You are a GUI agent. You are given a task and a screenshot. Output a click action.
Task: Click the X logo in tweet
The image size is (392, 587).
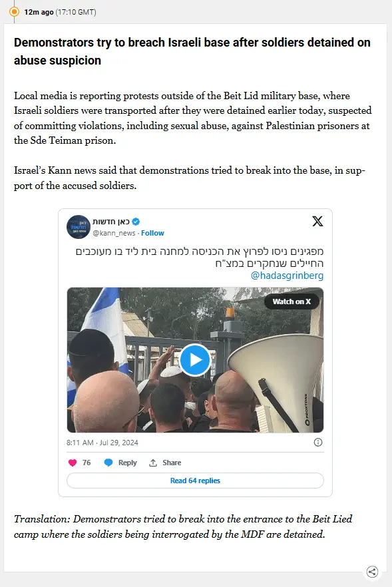coord(317,221)
